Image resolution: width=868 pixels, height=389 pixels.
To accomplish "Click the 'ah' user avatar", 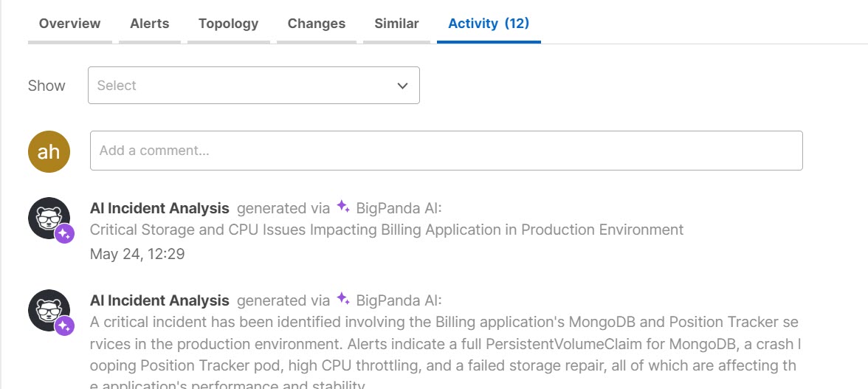I will pyautogui.click(x=49, y=151).
